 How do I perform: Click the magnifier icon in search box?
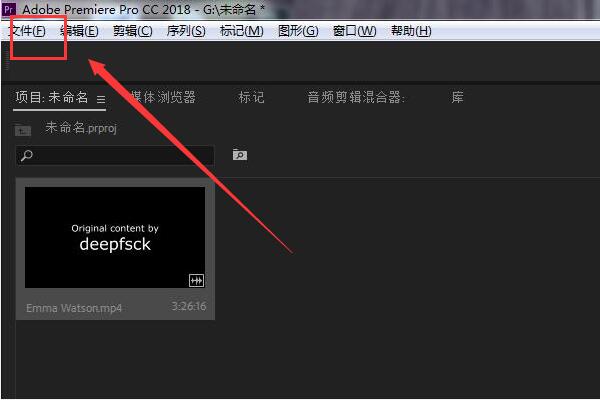(x=27, y=155)
